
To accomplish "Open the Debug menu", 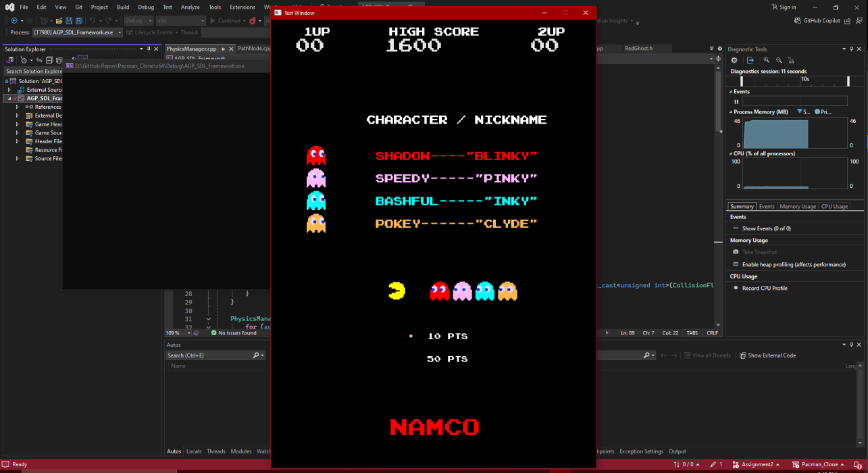I will 145,7.
